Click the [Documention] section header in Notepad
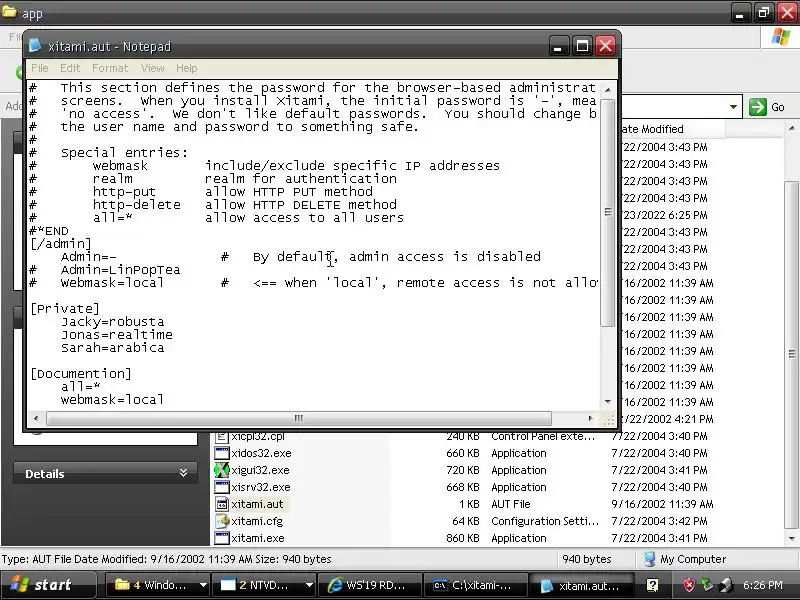The height and width of the screenshot is (600, 800). pos(81,373)
